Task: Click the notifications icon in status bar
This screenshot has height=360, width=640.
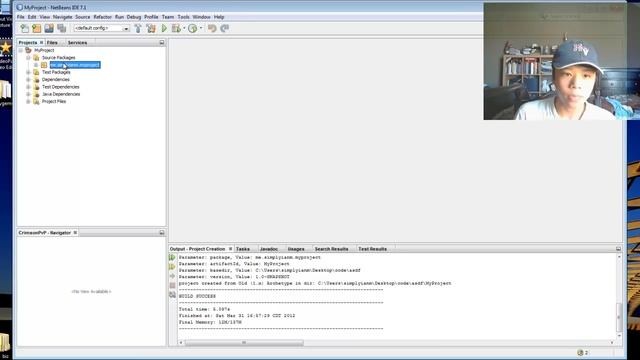Action: pos(580,353)
